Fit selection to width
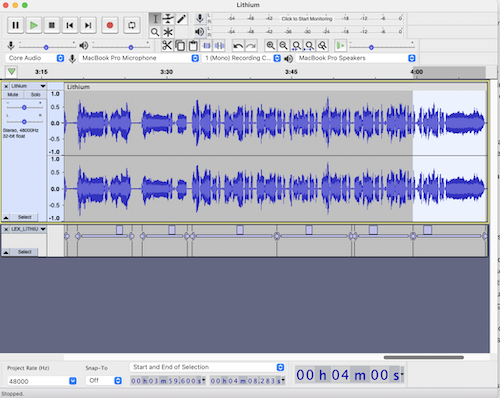500x398 pixels. tap(296, 45)
